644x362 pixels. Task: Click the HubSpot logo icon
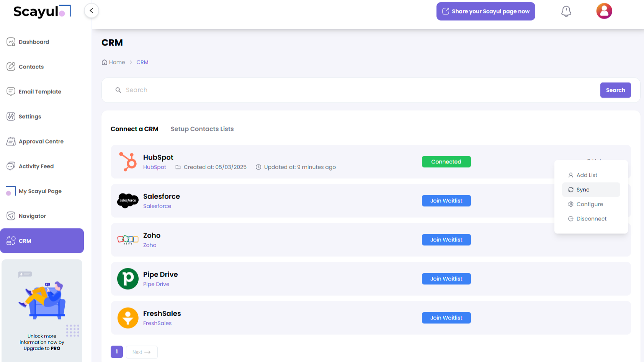127,161
